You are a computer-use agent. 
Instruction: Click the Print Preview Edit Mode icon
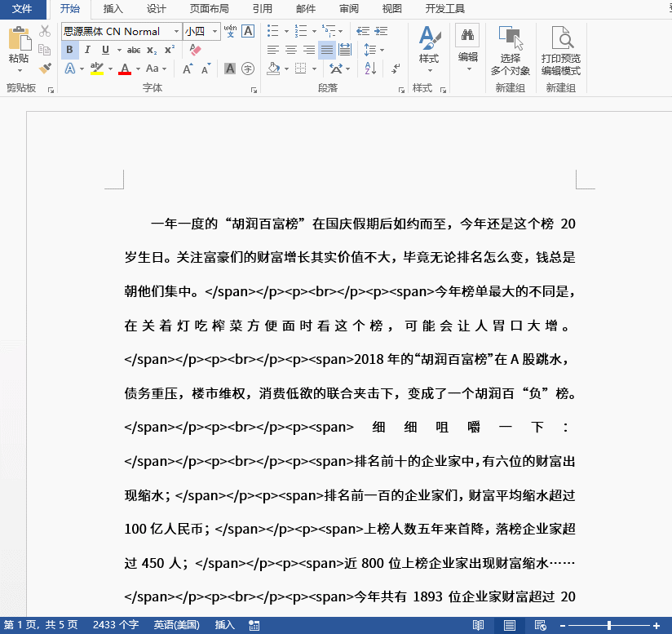tap(560, 38)
